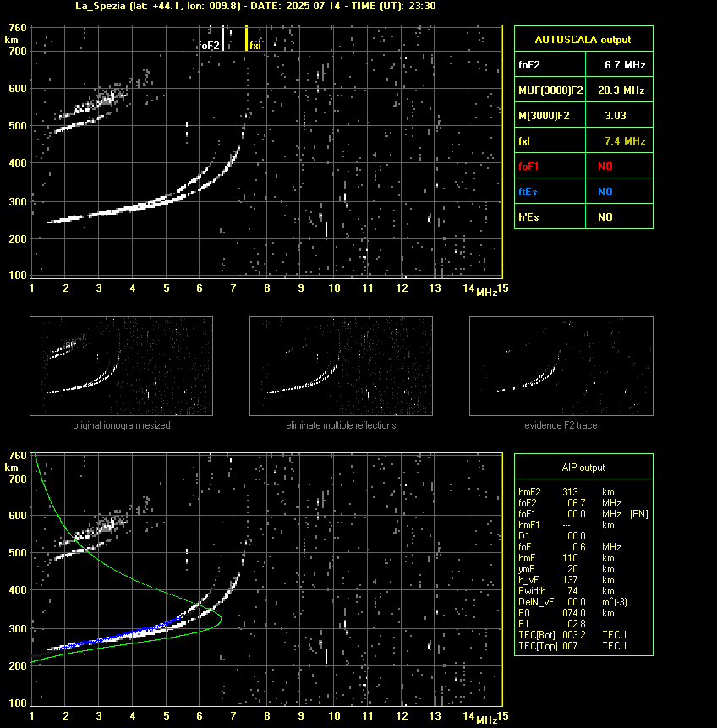
Task: Select the AIP output header
Action: point(583,467)
